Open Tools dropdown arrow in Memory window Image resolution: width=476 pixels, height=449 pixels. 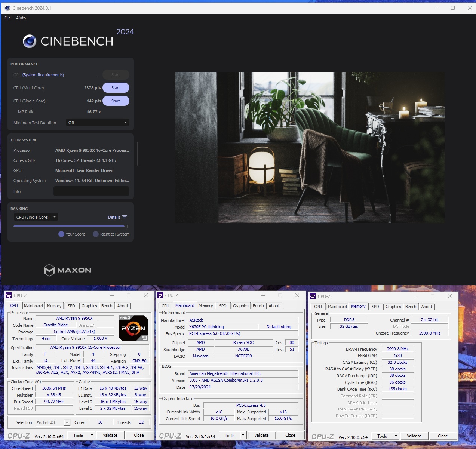point(396,436)
